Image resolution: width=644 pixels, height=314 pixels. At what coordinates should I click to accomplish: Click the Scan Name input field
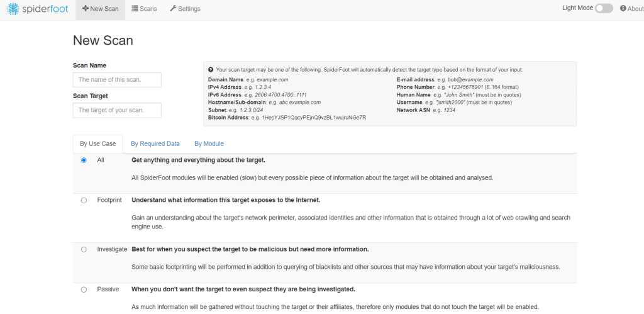click(117, 80)
